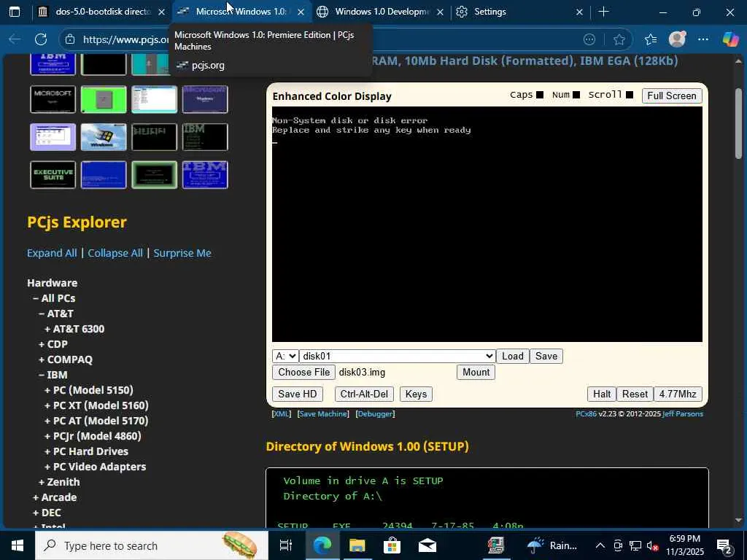Collapse the AT&T tree node

pos(56,314)
